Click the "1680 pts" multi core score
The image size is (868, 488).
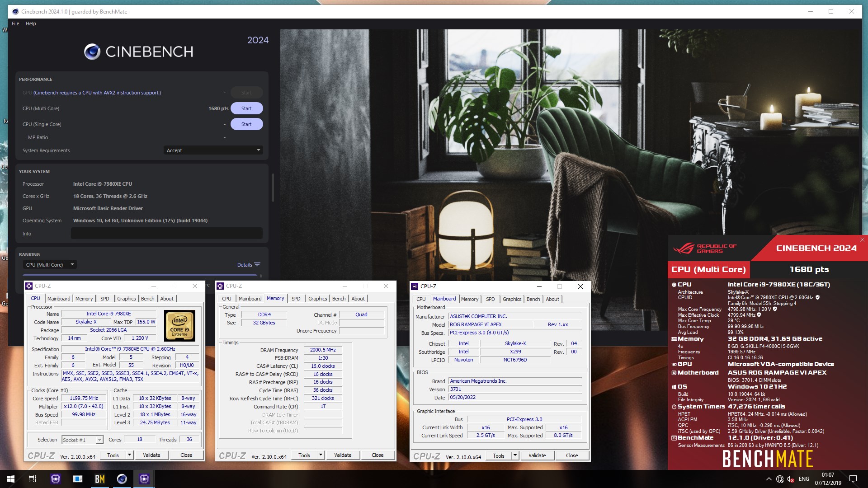[218, 108]
